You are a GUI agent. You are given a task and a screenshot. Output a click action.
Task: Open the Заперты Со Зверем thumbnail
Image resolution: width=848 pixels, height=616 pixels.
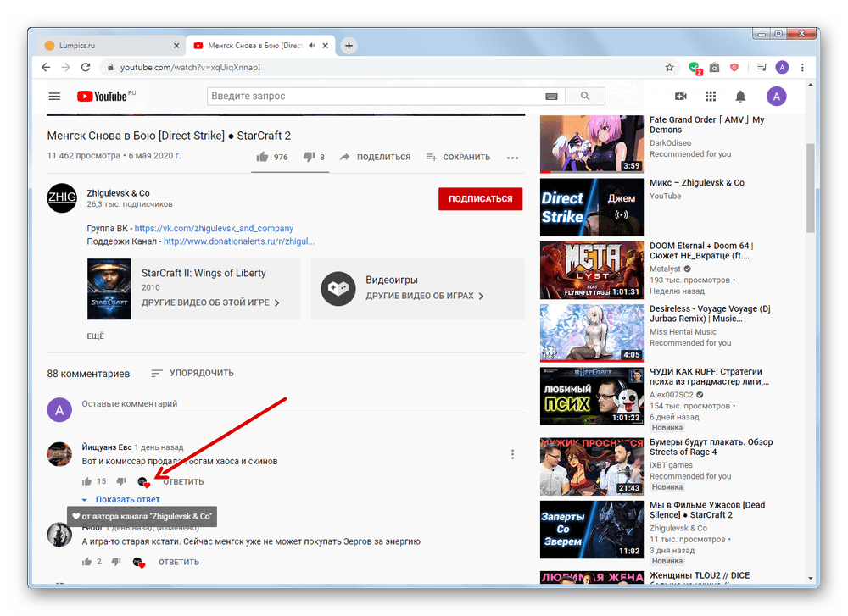pos(592,530)
